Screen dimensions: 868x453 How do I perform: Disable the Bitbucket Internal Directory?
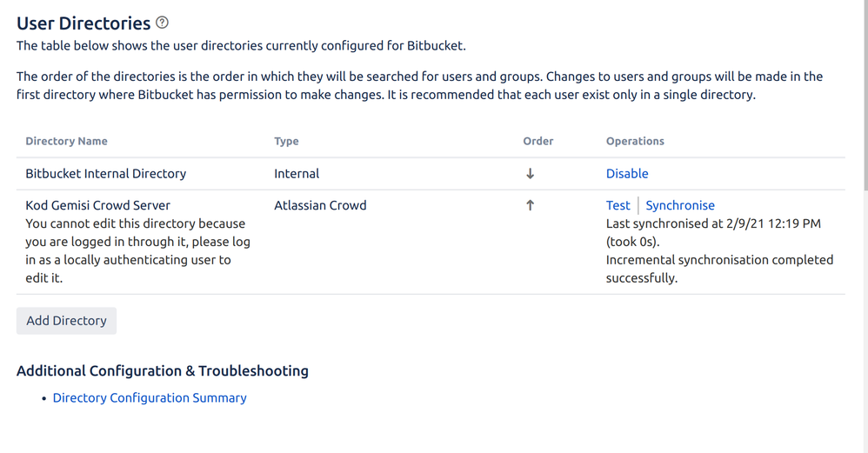(x=626, y=174)
